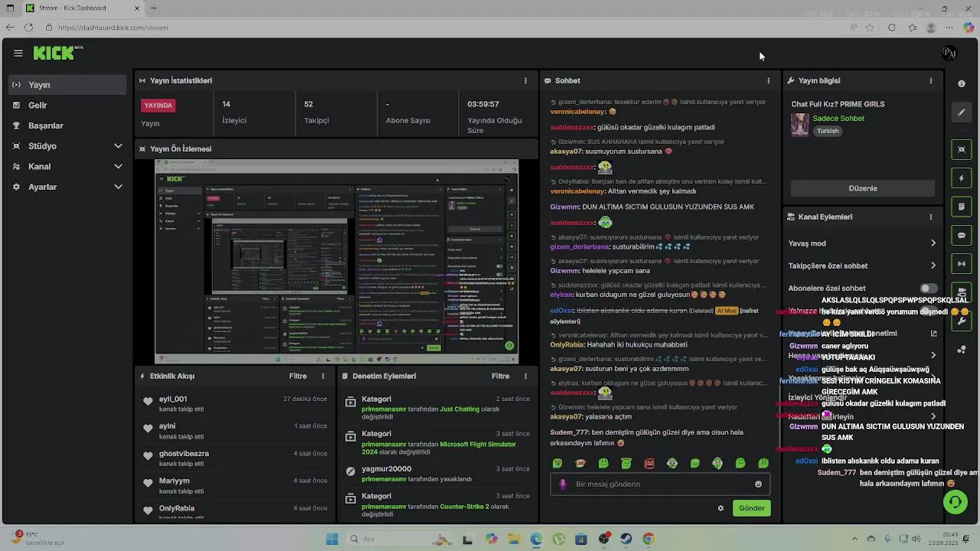
Task: Click the Düzenle button
Action: click(863, 188)
